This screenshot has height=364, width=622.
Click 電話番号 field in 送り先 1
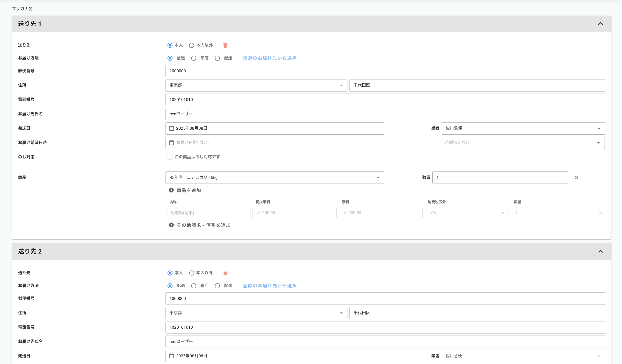tap(385, 100)
